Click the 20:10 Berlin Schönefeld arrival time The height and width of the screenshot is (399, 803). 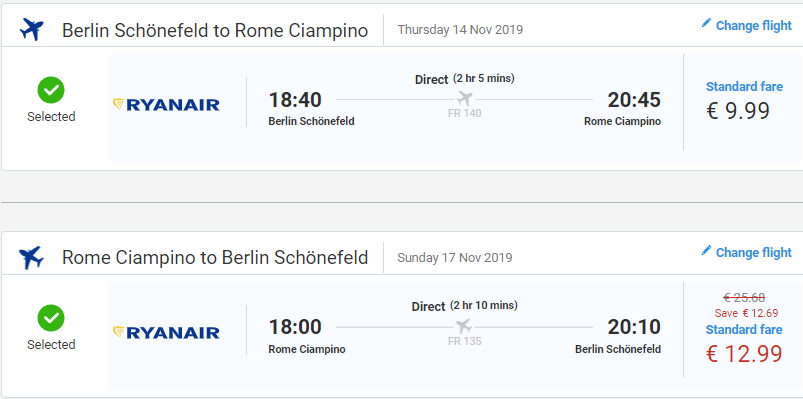tap(634, 327)
